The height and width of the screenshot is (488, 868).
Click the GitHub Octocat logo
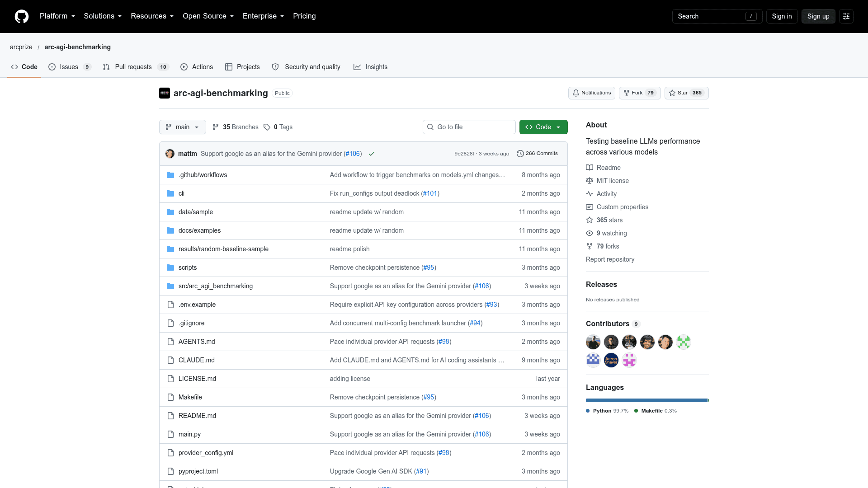point(22,16)
